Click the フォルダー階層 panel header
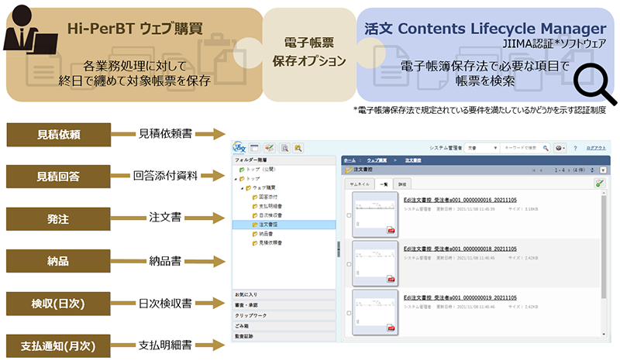Screen dimensions: 620x364 click(x=284, y=160)
